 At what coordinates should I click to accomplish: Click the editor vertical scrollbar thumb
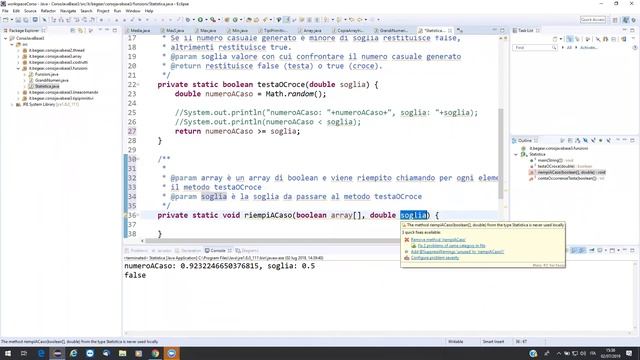(x=501, y=153)
